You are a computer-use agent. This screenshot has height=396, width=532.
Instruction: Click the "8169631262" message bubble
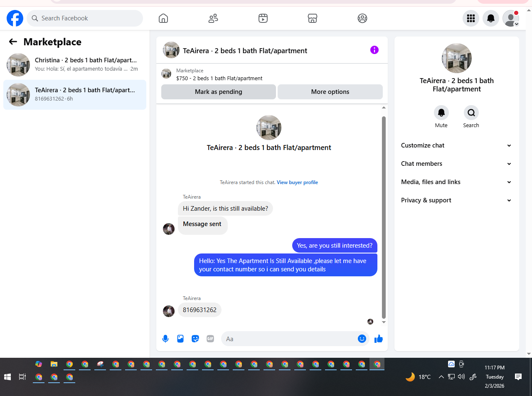point(199,310)
